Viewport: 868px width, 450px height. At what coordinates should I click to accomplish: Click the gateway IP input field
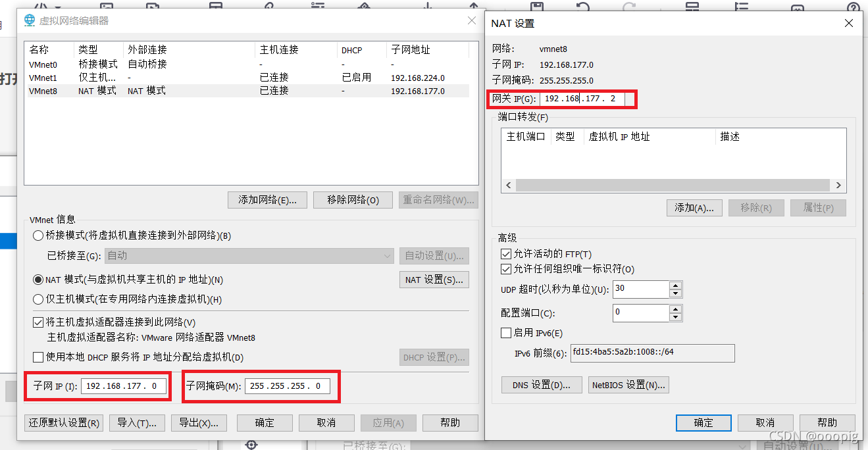tap(582, 99)
